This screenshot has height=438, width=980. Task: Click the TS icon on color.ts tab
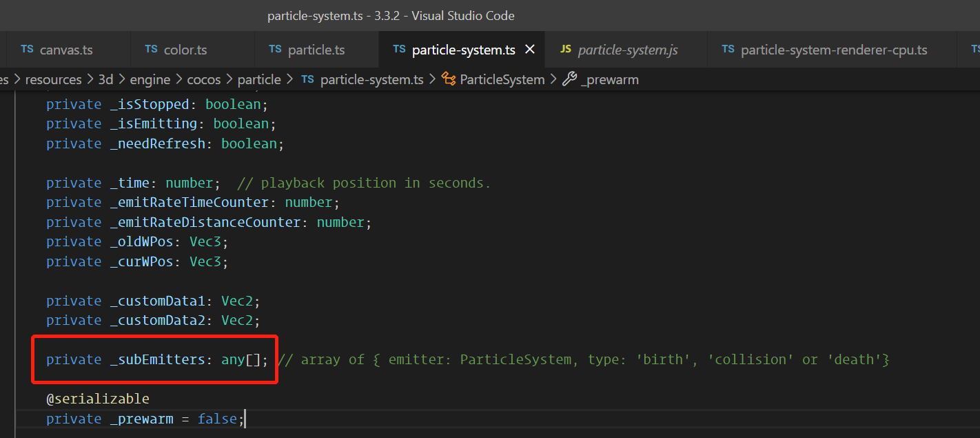[151, 50]
